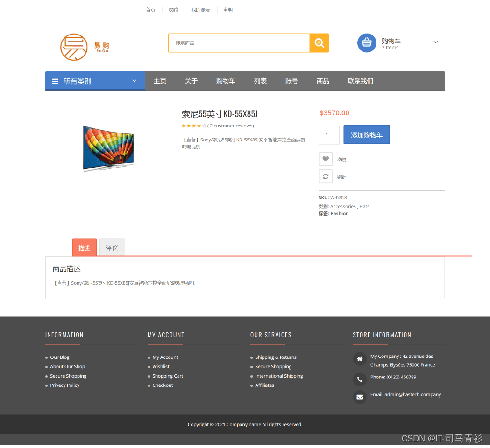
Task: Open 列表 in the navigation bar
Action: [260, 81]
